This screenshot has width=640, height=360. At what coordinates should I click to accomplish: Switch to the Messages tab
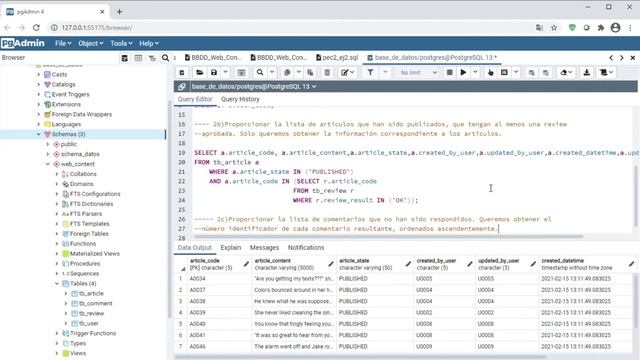[264, 247]
